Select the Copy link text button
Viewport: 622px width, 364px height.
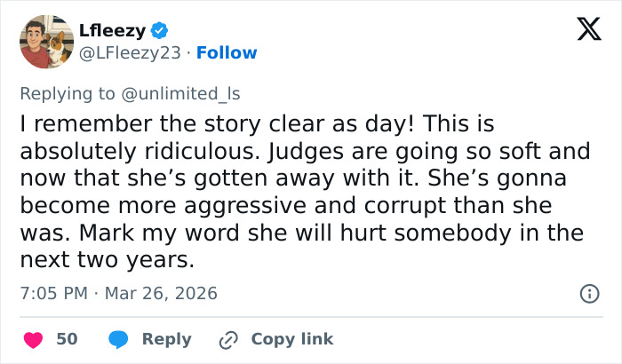pos(292,339)
